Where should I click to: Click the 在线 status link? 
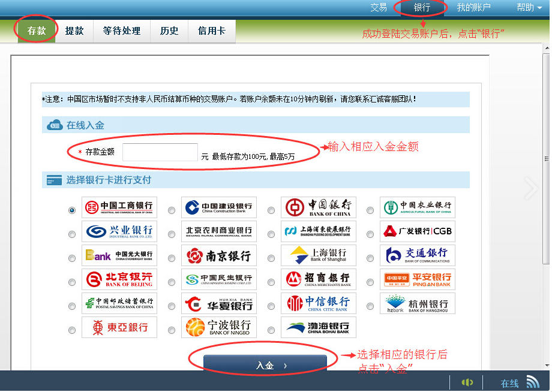pyautogui.click(x=509, y=383)
